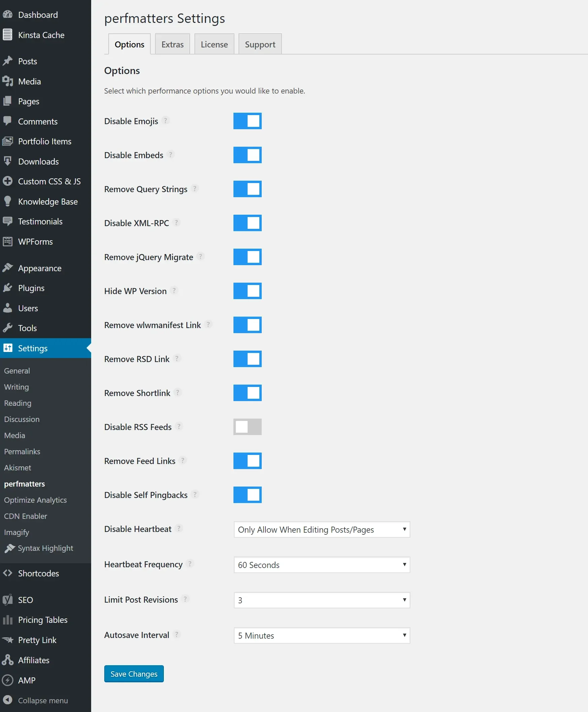Open the Knowledge Base icon
588x712 pixels.
point(8,201)
